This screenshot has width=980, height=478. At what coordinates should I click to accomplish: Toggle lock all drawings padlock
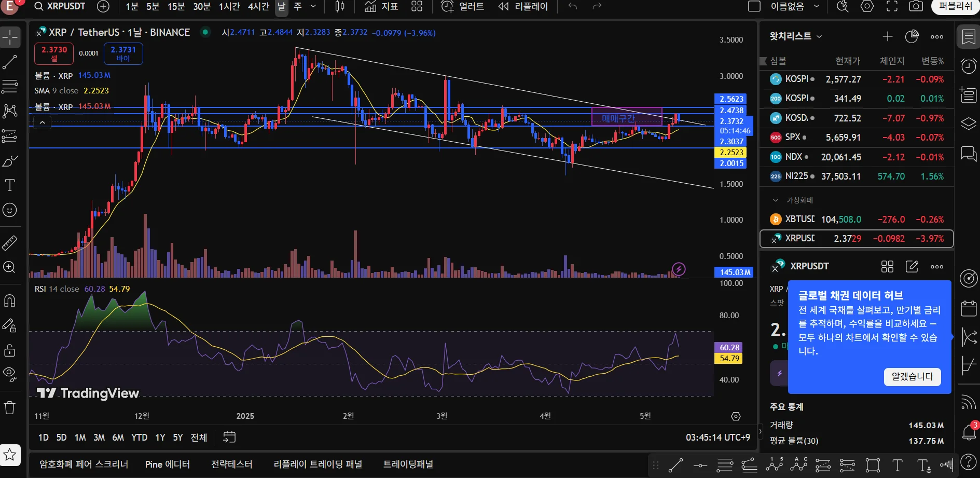[10, 350]
